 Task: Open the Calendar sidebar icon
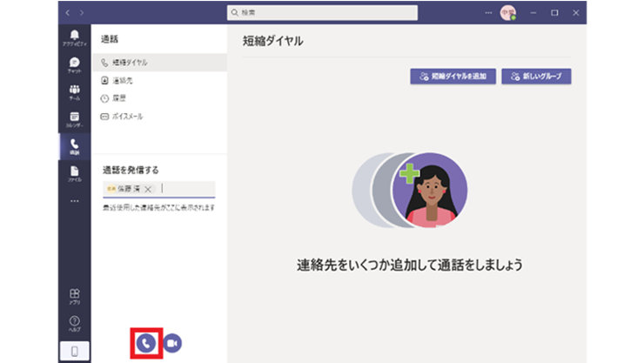tap(74, 119)
